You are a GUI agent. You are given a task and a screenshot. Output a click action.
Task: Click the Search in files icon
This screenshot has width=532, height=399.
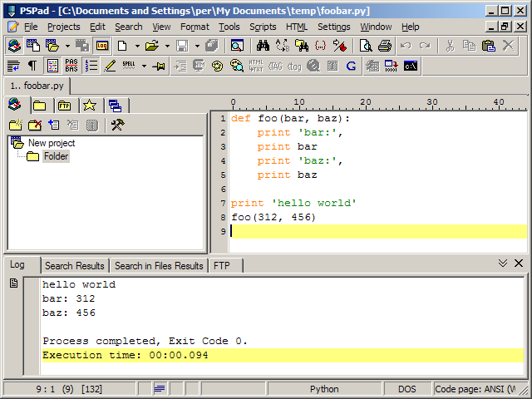(302, 46)
